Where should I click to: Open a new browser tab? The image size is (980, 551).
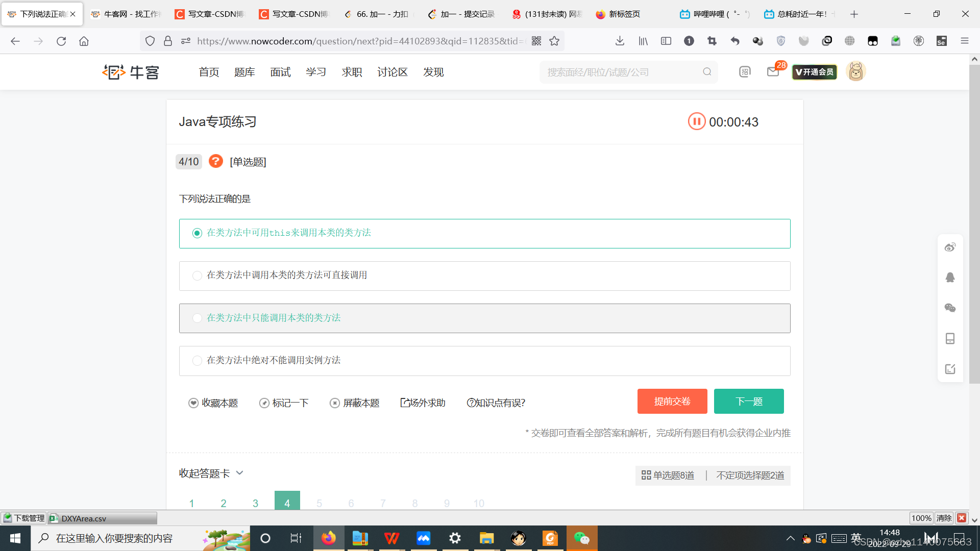tap(854, 14)
